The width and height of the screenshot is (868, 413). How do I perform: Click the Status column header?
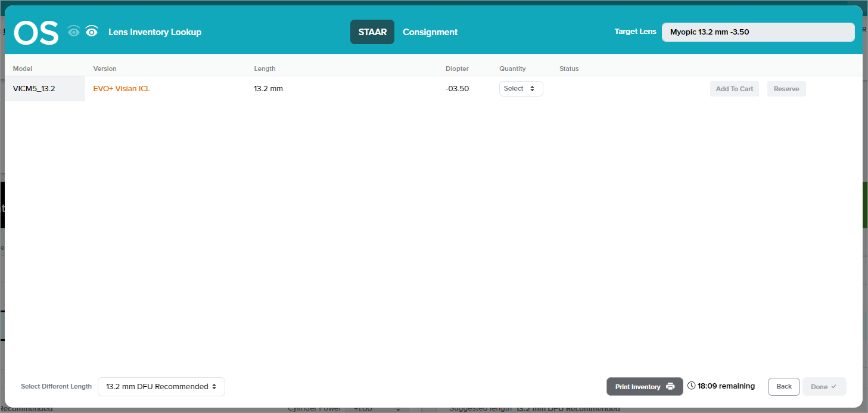(569, 69)
